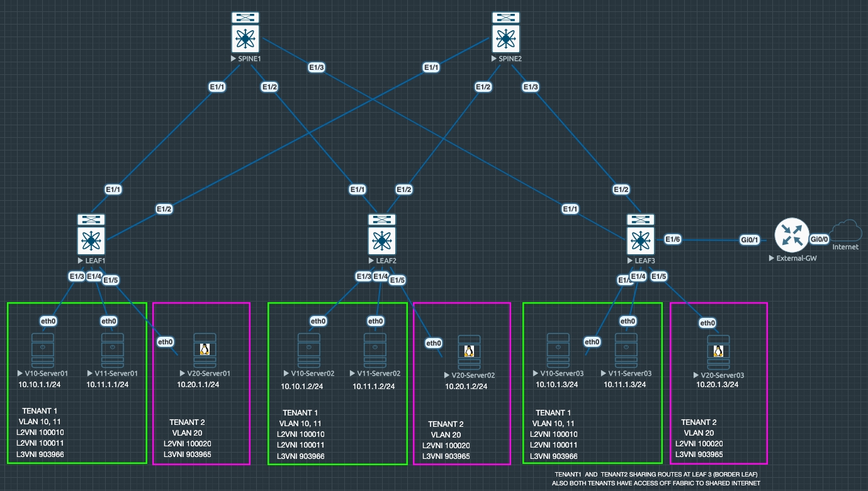Select the V20-Server01 Linux host icon
868x491 pixels.
[205, 351]
